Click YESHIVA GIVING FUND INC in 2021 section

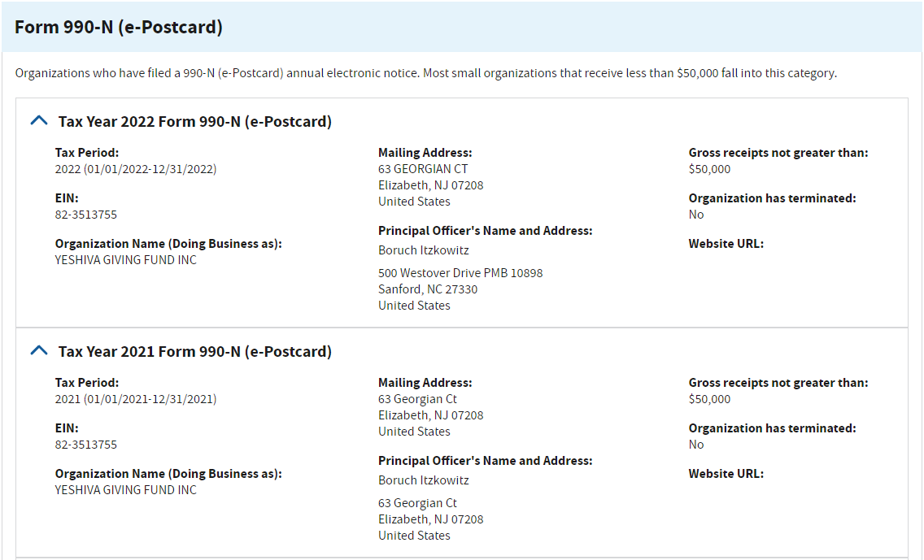tap(125, 490)
